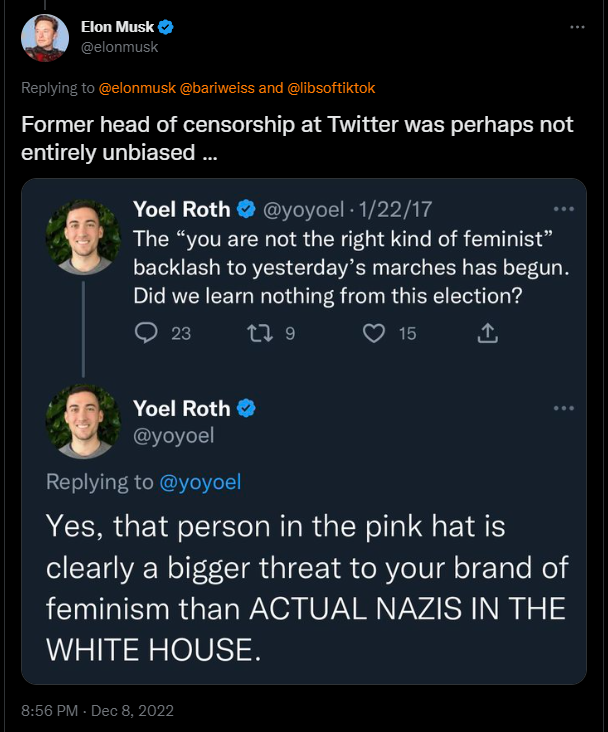Screen dimensions: 608x732
Task: Click Yoel Roth's avatar on the second tweet
Action: pos(83,420)
